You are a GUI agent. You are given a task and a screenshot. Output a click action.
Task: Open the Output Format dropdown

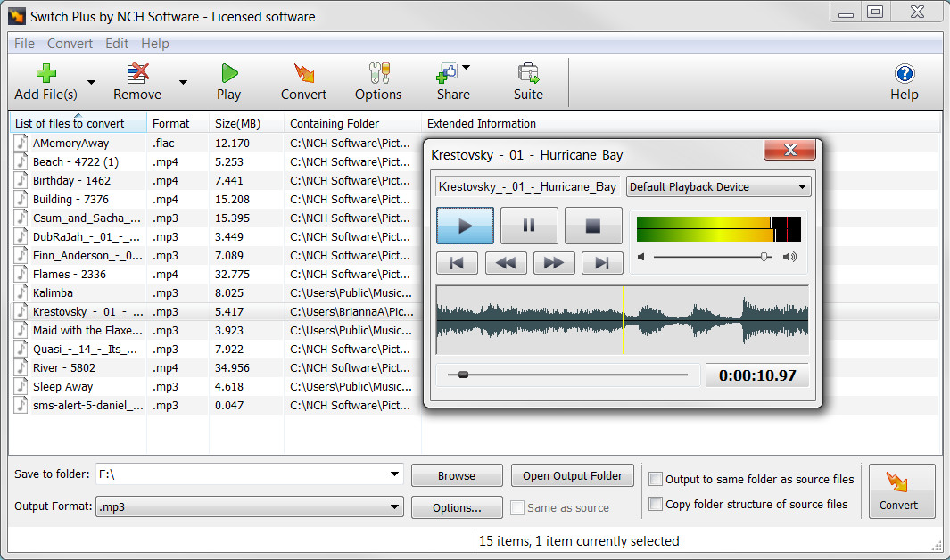[x=398, y=506]
